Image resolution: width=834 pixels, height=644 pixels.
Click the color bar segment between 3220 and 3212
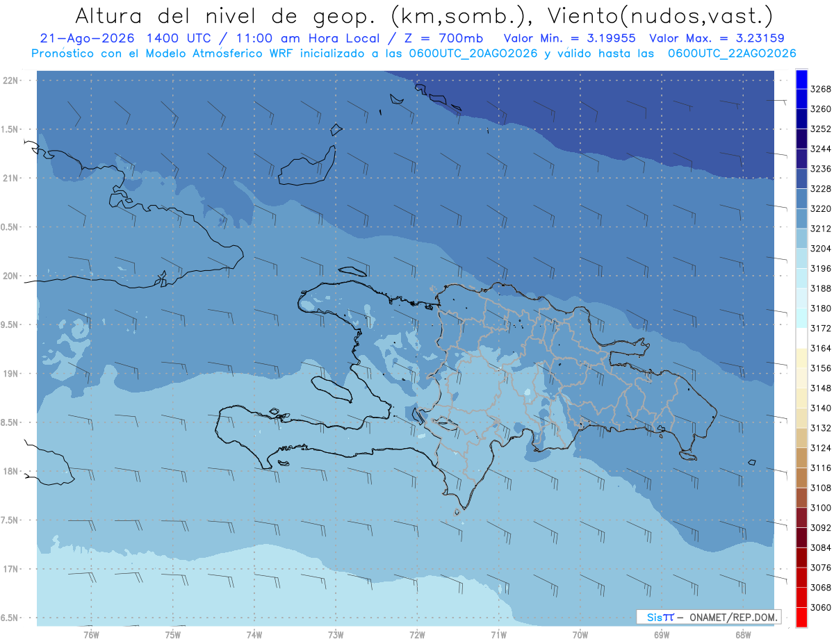[x=801, y=218]
